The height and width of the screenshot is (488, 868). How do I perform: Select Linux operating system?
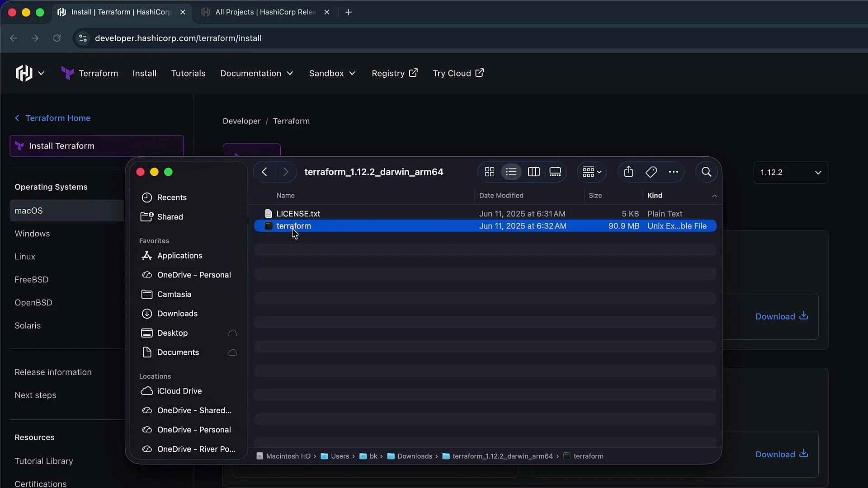[x=25, y=257]
